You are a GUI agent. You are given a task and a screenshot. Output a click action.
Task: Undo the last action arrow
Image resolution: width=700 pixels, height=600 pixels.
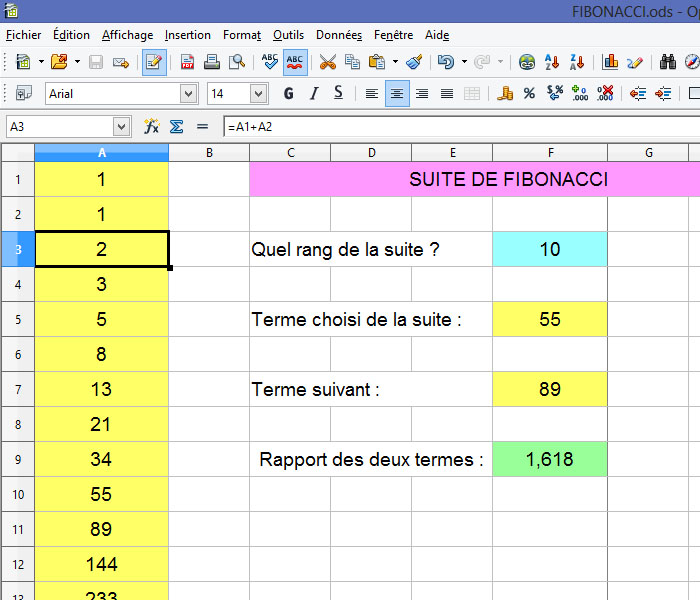tap(446, 62)
